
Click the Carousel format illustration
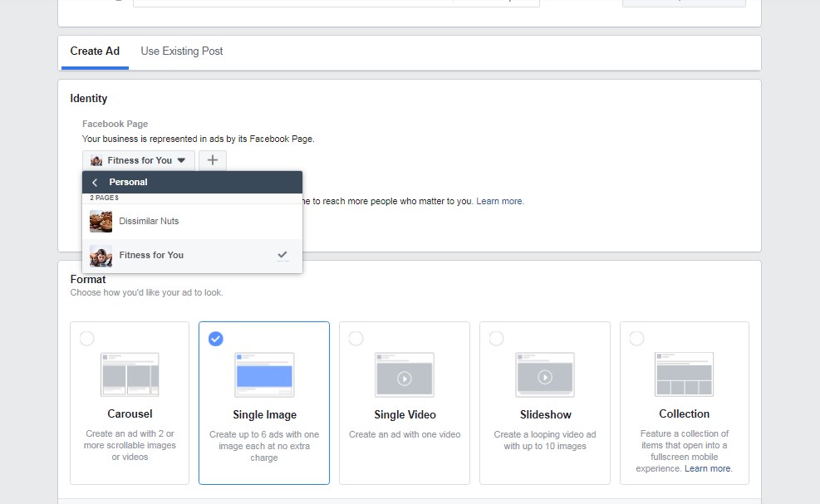coord(130,374)
